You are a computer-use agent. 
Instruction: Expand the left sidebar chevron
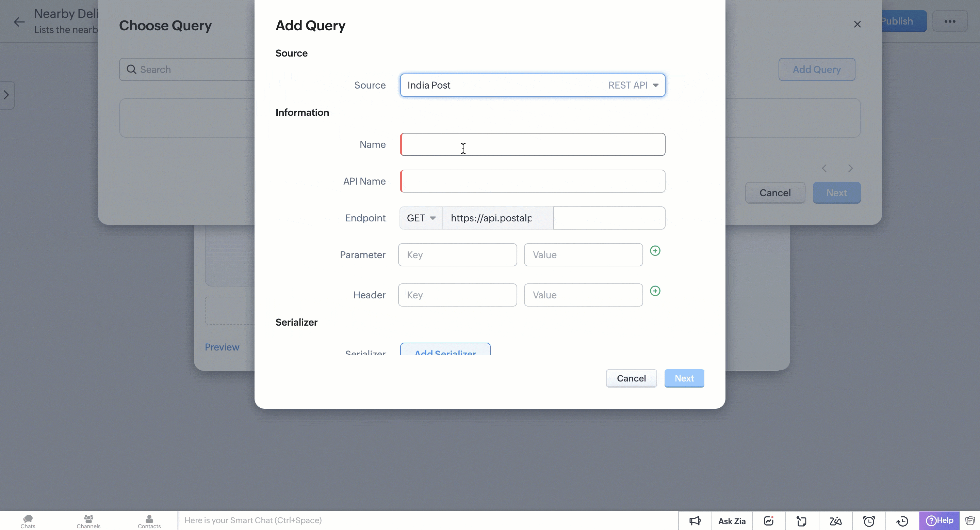click(6, 95)
